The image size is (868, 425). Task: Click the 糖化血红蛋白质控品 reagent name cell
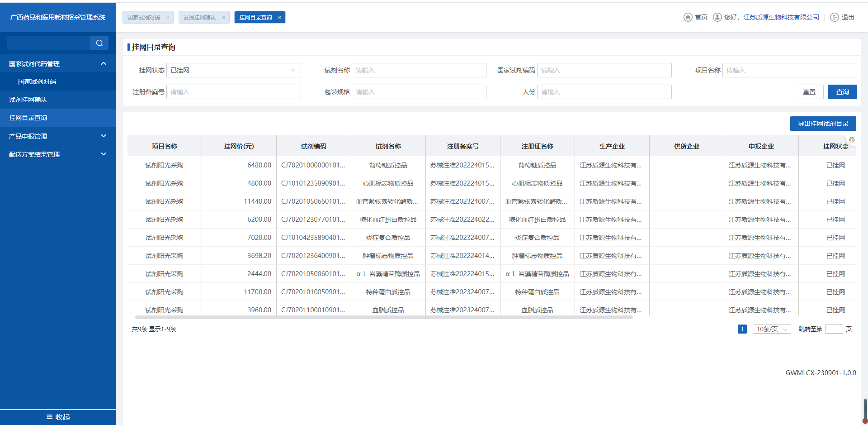pyautogui.click(x=388, y=220)
